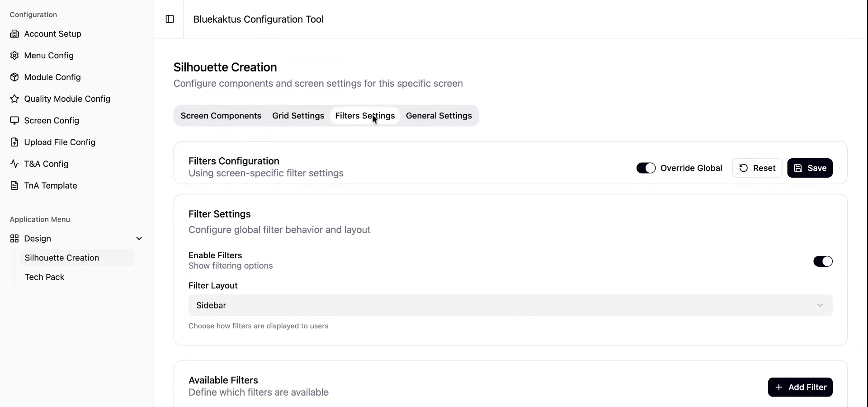Disable the Enable Filters switch
This screenshot has height=407, width=868.
point(823,261)
